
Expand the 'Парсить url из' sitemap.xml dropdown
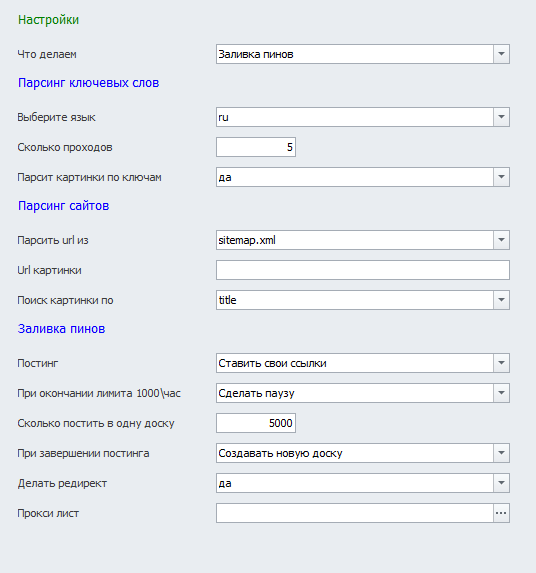(x=501, y=240)
